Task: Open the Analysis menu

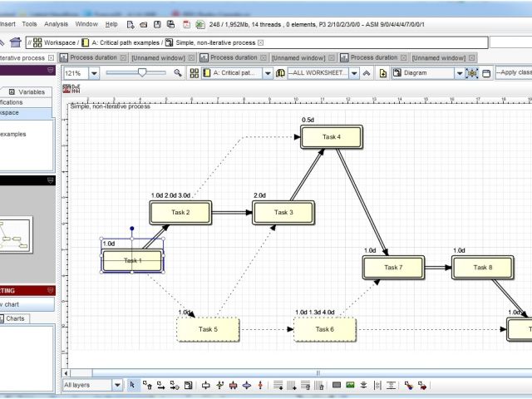Action: tap(56, 25)
